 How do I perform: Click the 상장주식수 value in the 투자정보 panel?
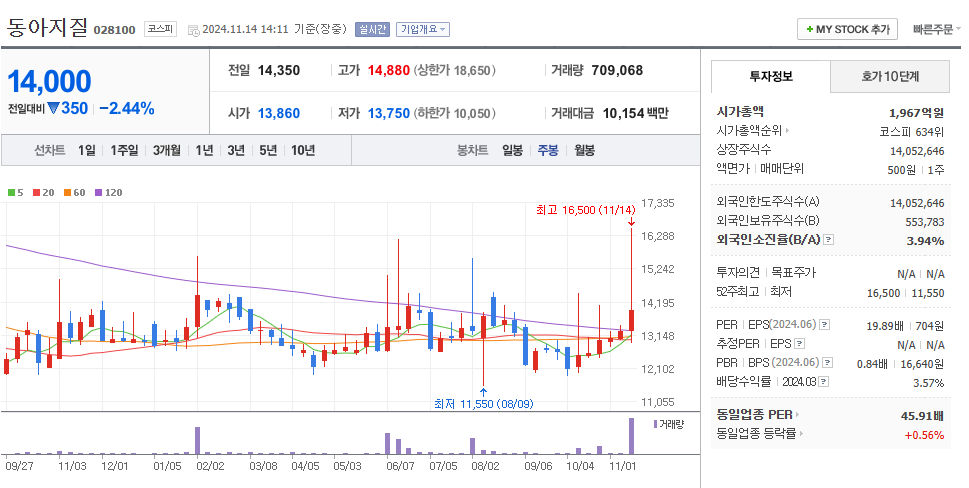coord(917,151)
